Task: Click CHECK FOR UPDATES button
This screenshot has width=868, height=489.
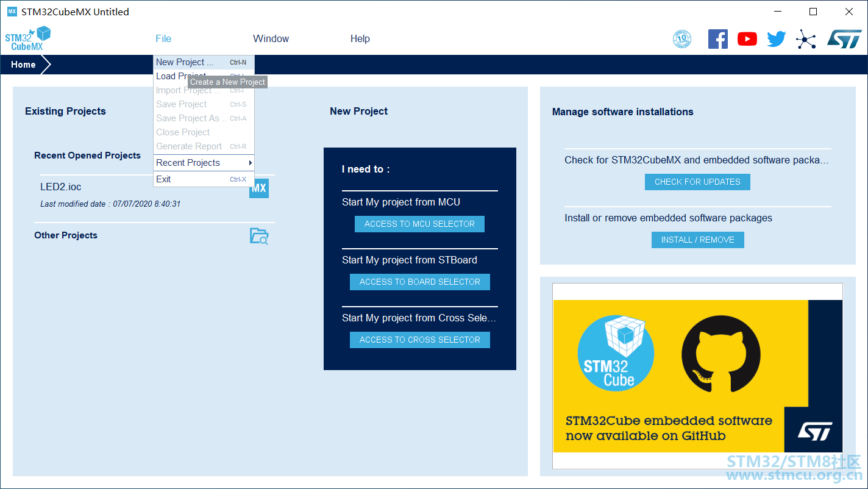Action: pos(697,182)
